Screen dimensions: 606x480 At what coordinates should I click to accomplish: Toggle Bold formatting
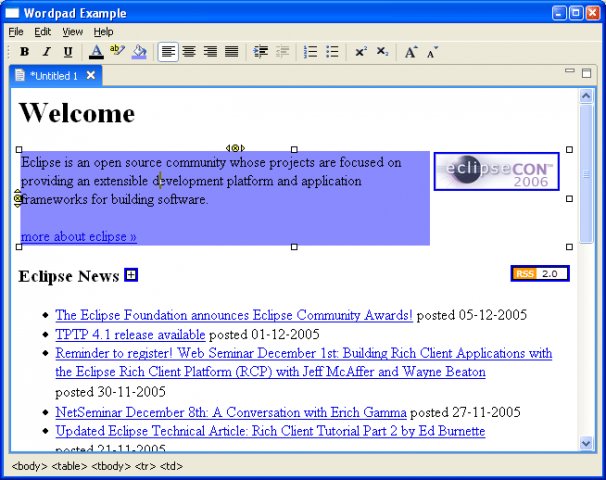(x=25, y=51)
